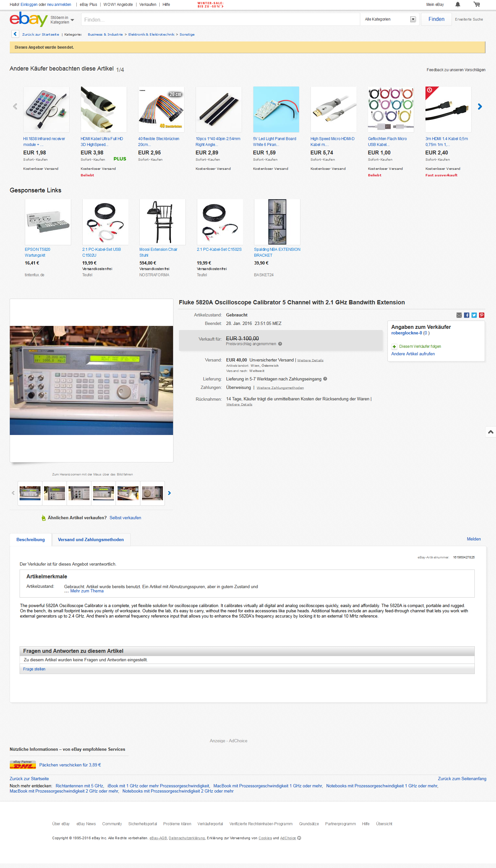Image resolution: width=496 pixels, height=868 pixels.
Task: Open the Alle Kategorien dropdown
Action: click(x=390, y=19)
